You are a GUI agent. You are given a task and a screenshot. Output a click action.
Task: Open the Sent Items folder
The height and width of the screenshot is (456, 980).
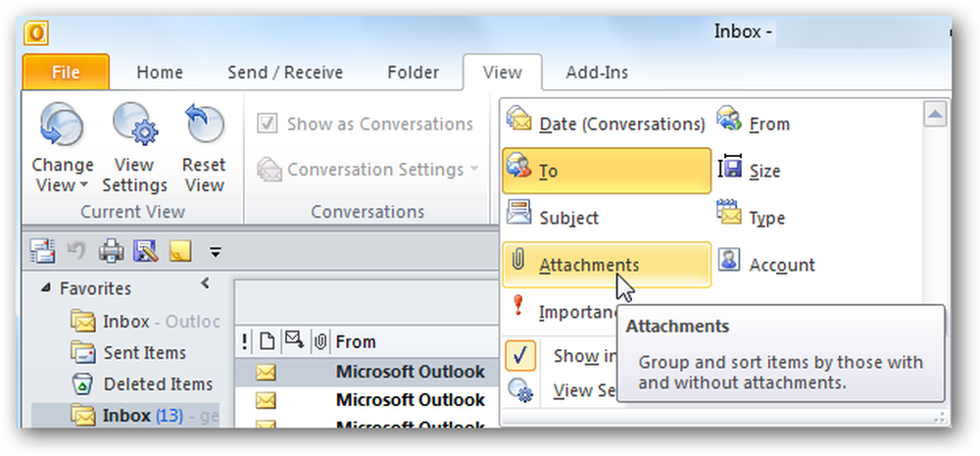127,353
